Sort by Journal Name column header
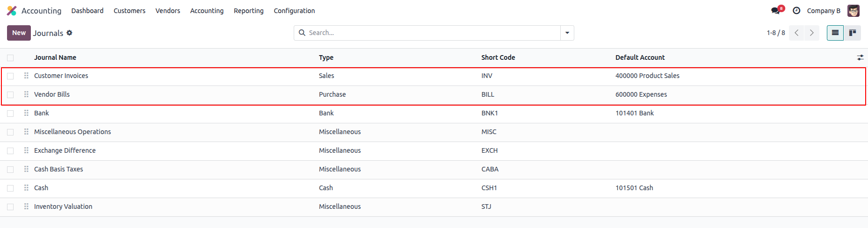The height and width of the screenshot is (228, 868). tap(55, 57)
